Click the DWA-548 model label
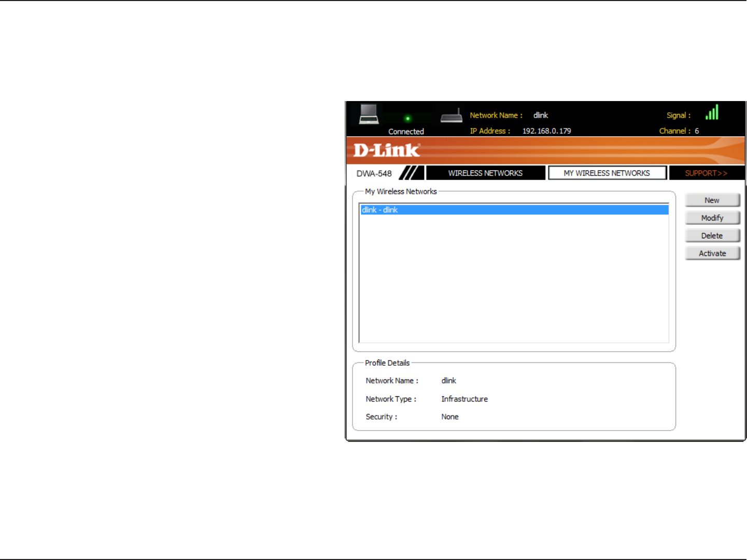Viewport: 747px width, 560px height. click(x=374, y=174)
